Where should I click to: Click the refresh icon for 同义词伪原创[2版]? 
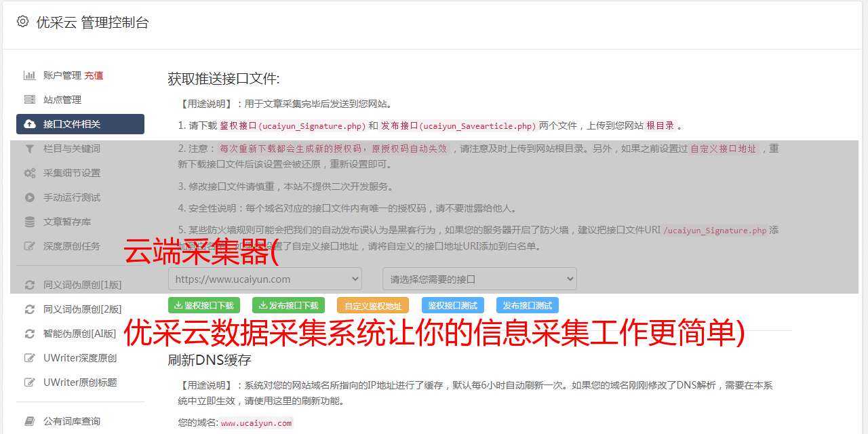coord(30,309)
